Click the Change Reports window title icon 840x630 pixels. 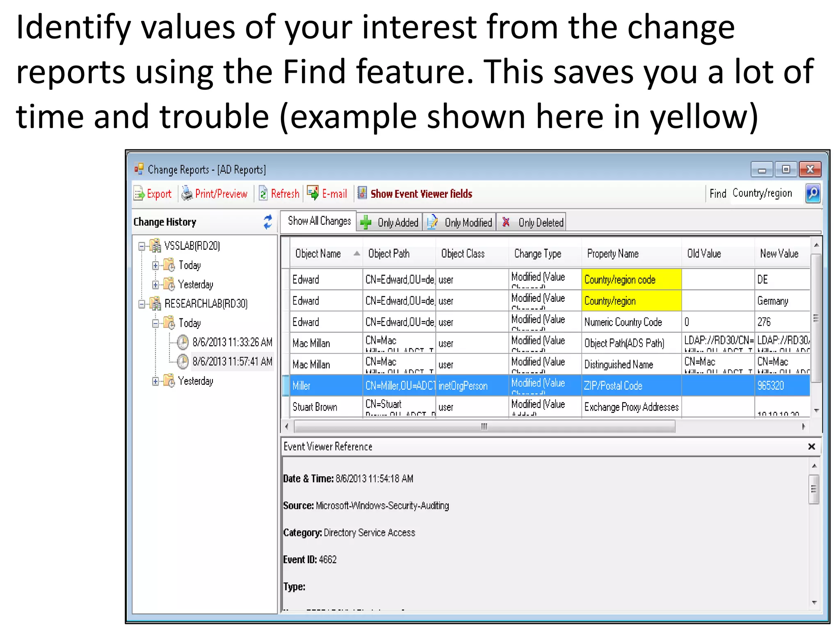click(x=139, y=169)
